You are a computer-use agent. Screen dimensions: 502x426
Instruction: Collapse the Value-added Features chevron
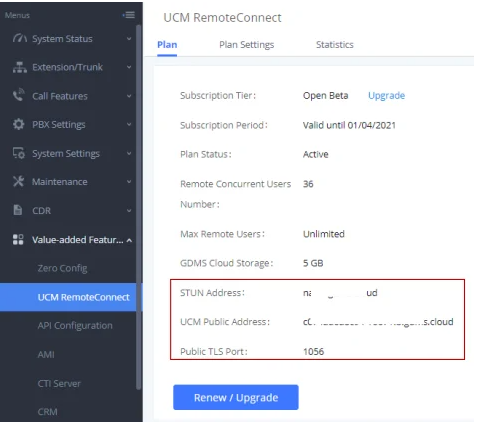(129, 240)
